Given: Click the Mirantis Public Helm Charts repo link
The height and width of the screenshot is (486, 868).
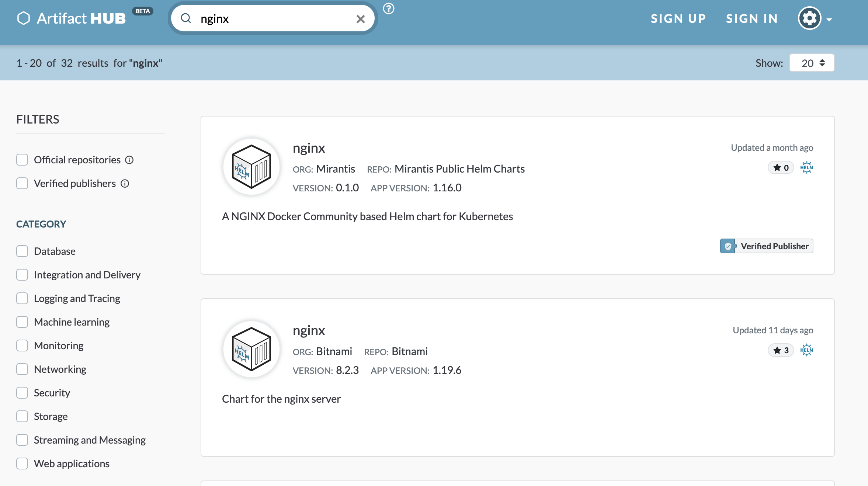Looking at the screenshot, I should (459, 169).
